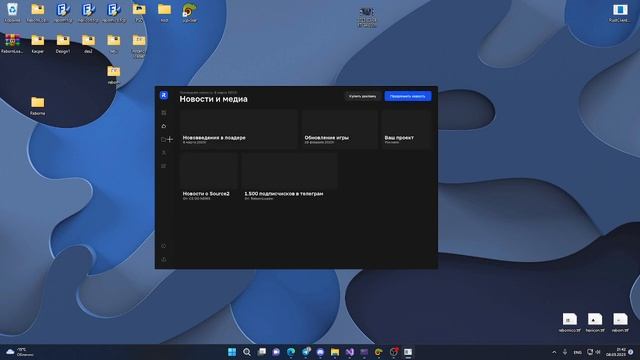
Task: Click the ENG language indicator
Action: [x=578, y=352]
